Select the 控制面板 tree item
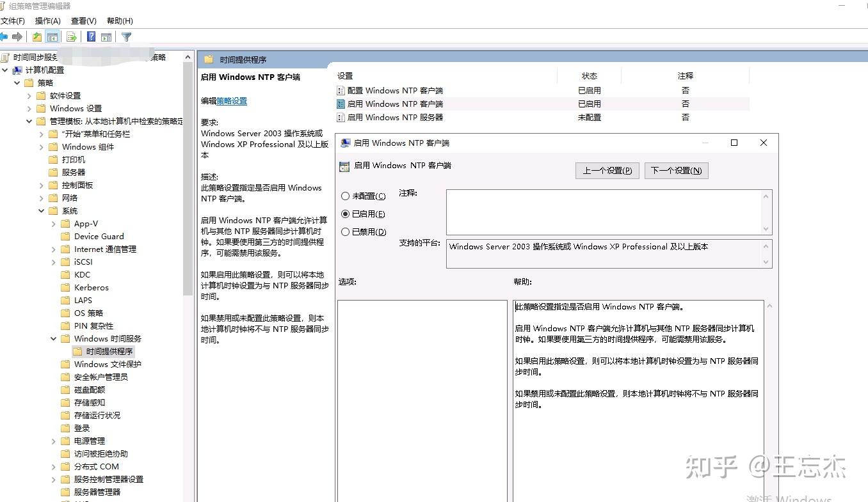868x502 pixels. pyautogui.click(x=77, y=185)
